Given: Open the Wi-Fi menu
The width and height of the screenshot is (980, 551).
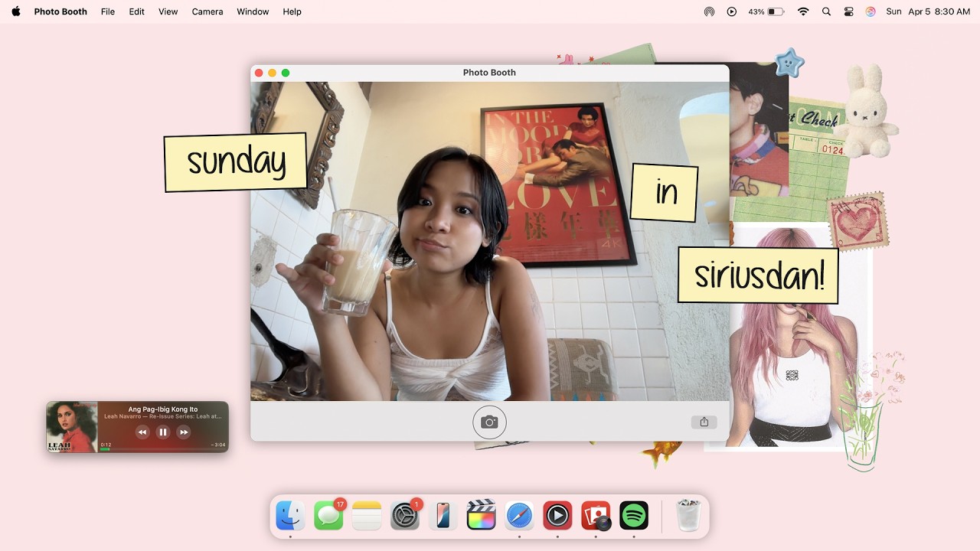Looking at the screenshot, I should [x=803, y=11].
